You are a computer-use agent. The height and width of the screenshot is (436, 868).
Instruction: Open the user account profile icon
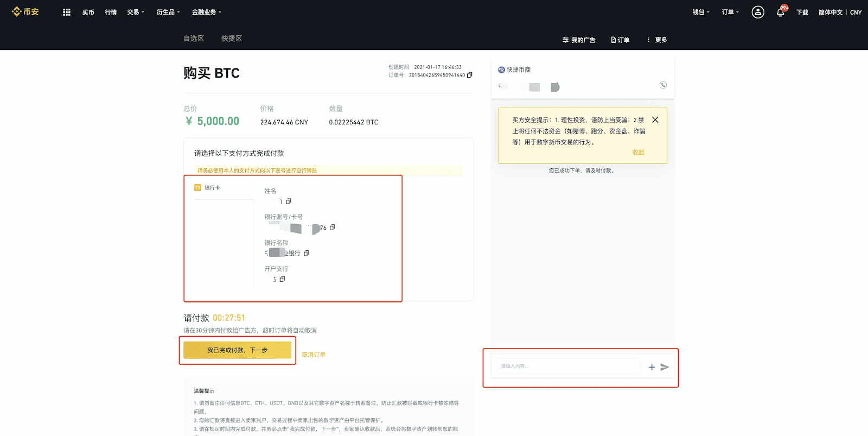pos(758,12)
